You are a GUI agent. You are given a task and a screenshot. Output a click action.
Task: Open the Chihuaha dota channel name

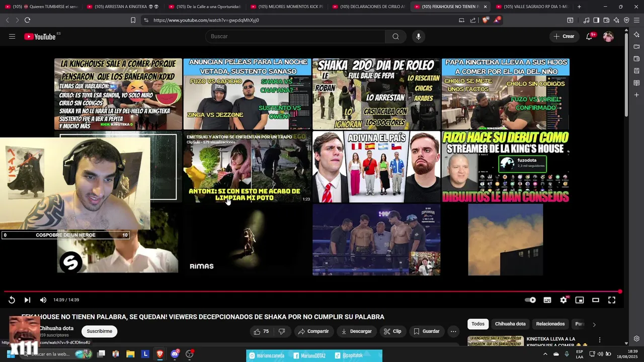click(56, 328)
